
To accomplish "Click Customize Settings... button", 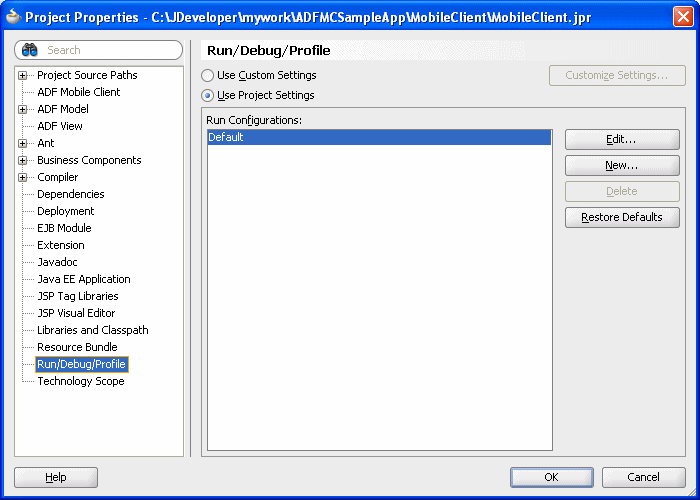I will pos(617,75).
